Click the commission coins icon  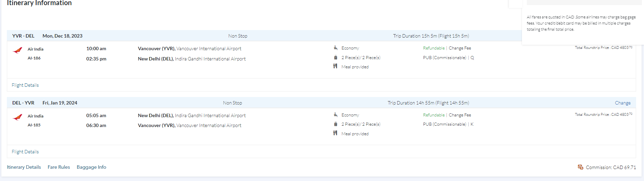point(580,167)
